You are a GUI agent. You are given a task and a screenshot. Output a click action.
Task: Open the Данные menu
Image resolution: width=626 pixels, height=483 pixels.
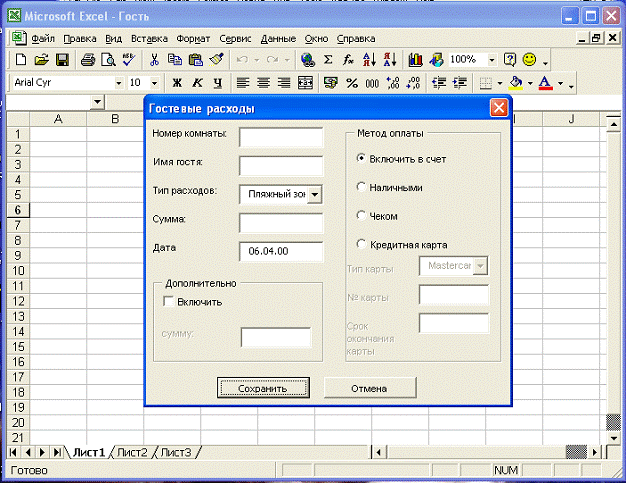pyautogui.click(x=278, y=39)
